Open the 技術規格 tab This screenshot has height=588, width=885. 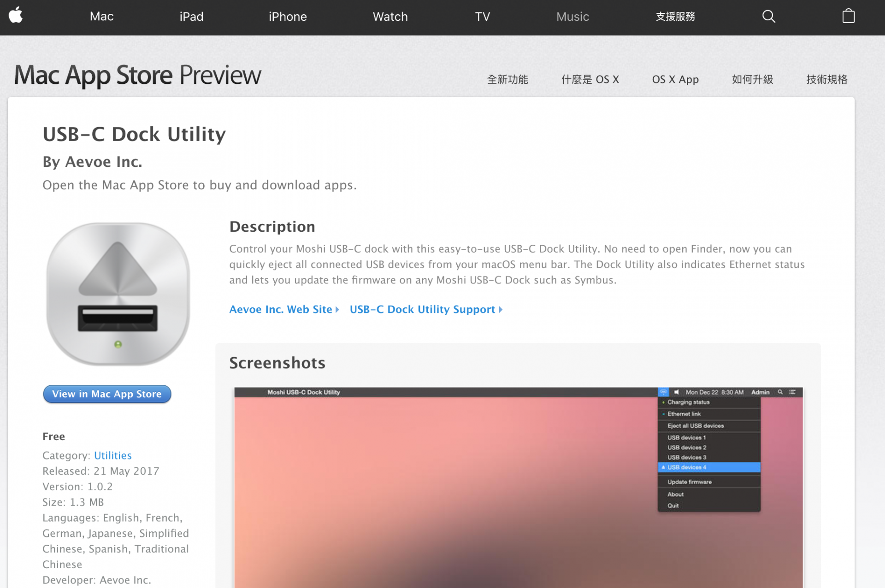826,79
